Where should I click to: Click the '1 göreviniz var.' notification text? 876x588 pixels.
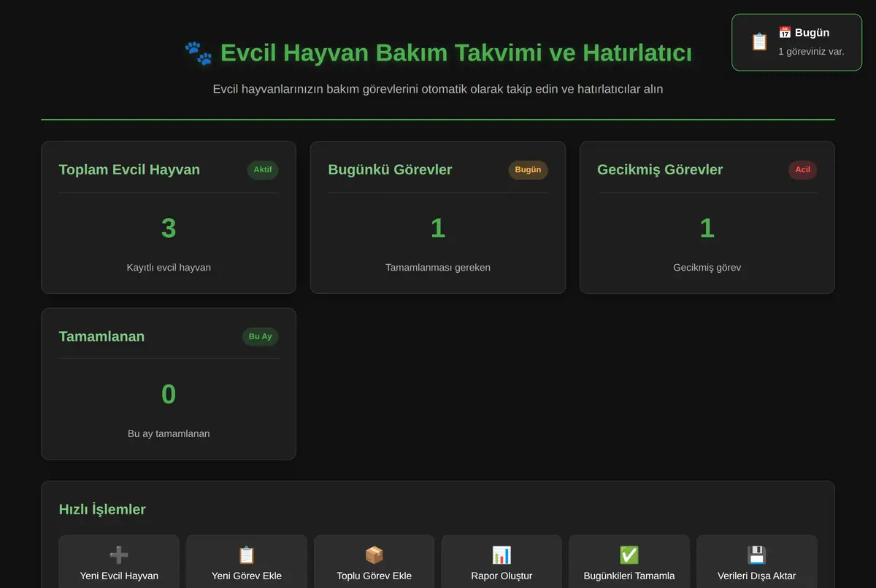click(x=811, y=52)
